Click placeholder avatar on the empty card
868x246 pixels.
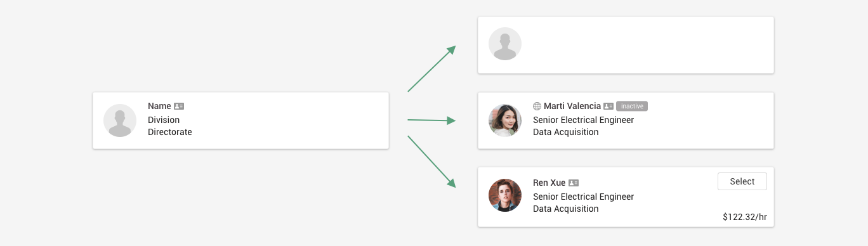[x=505, y=44]
